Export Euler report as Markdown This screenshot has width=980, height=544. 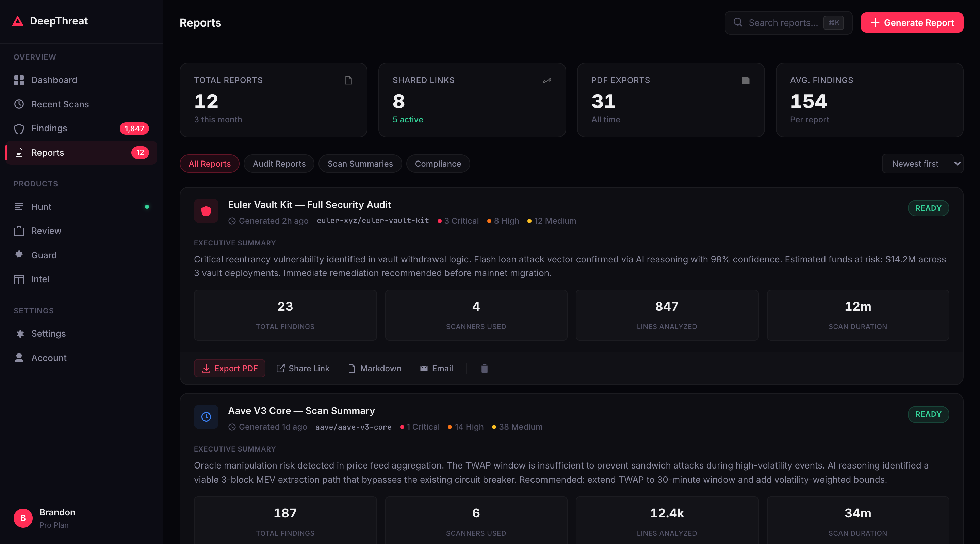(374, 368)
